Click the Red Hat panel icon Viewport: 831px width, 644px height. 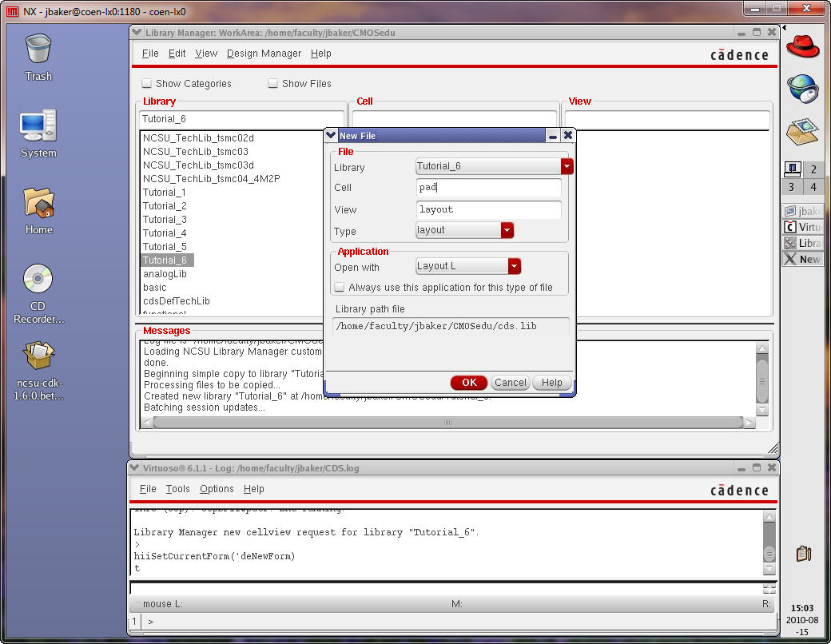coord(803,45)
